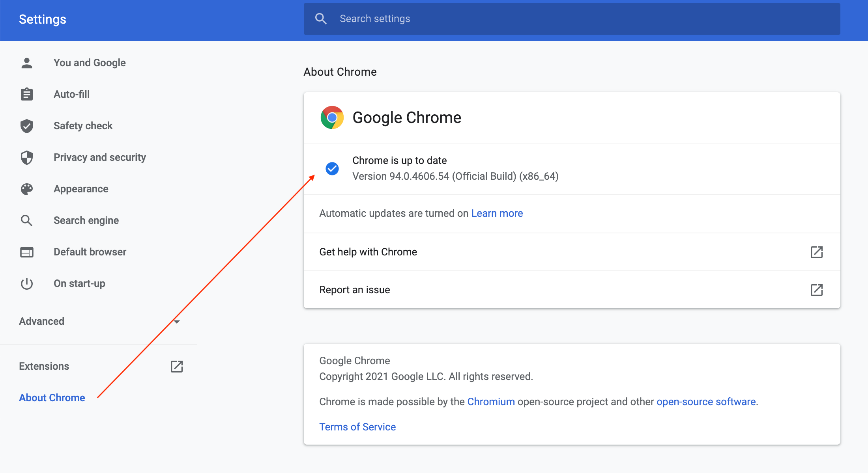
Task: Click the clipboard icon next to Auto-fill
Action: click(27, 94)
